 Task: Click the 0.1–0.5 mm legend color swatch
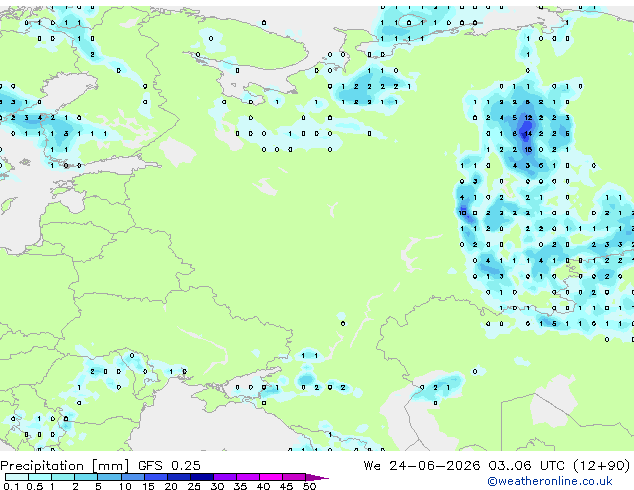tap(17, 477)
